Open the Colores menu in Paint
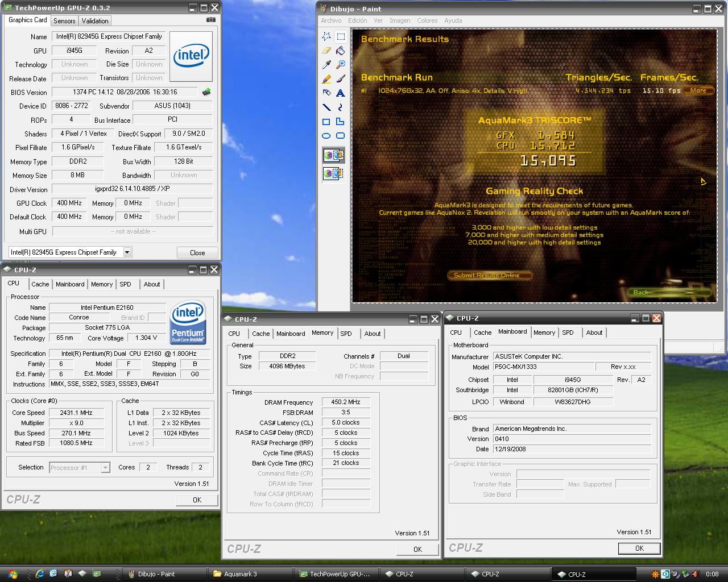The width and height of the screenshot is (728, 582). [x=427, y=20]
